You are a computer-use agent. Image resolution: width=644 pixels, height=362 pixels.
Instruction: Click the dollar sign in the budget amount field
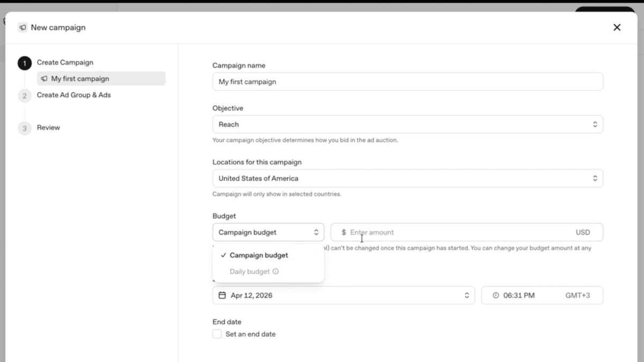(x=343, y=232)
